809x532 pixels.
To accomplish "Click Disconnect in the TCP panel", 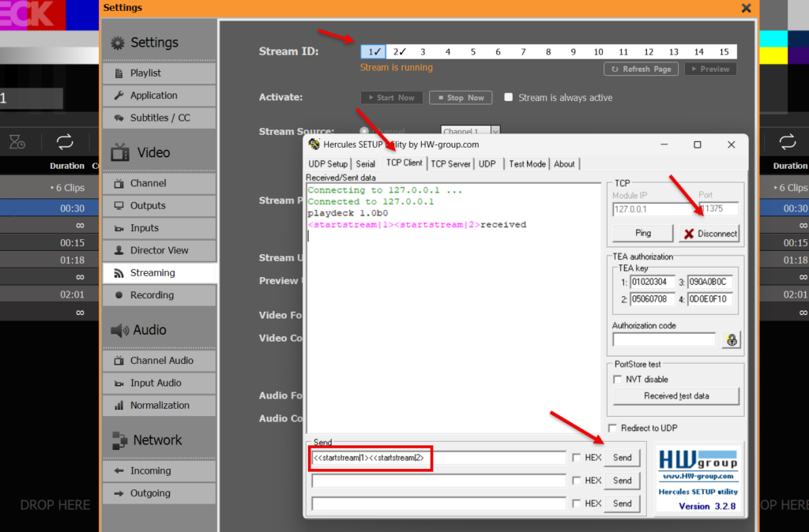I will [708, 233].
